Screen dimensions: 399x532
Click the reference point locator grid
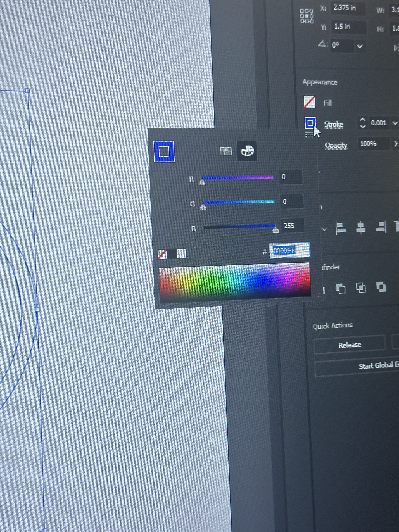point(307,16)
